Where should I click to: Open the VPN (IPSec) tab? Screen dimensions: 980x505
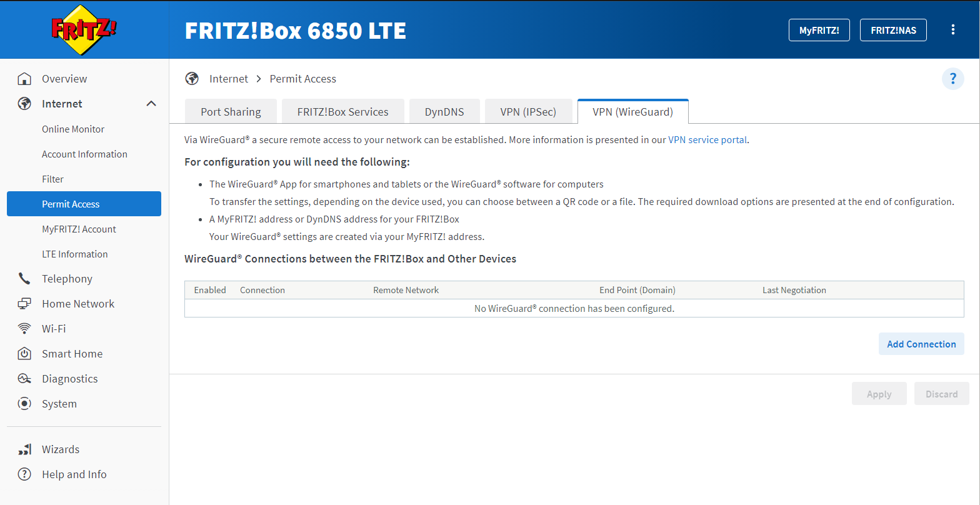pos(528,112)
